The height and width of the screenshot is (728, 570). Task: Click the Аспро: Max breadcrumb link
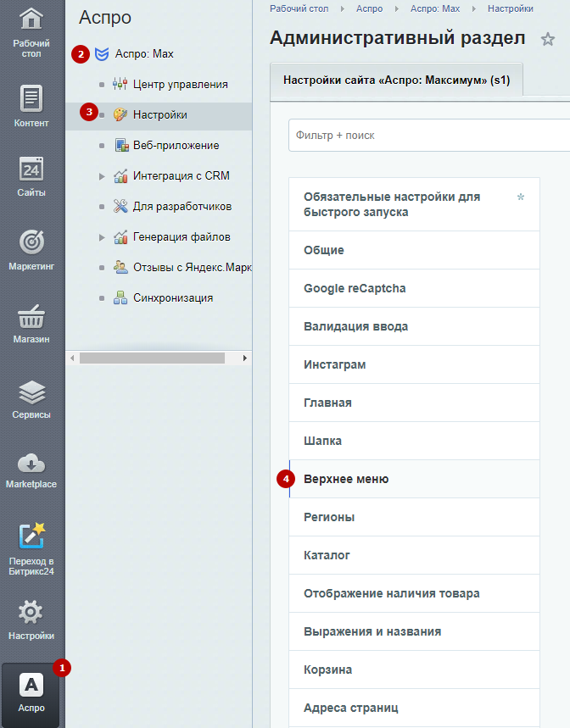(435, 8)
